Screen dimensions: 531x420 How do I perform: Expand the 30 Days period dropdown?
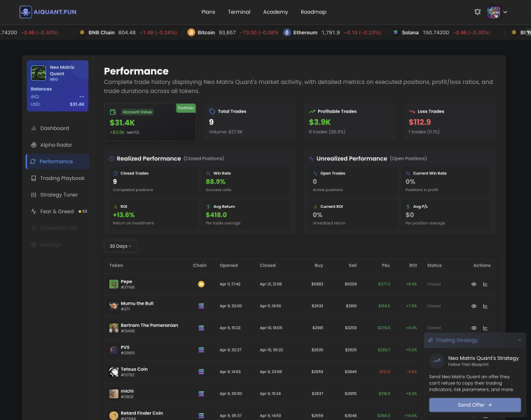(121, 246)
